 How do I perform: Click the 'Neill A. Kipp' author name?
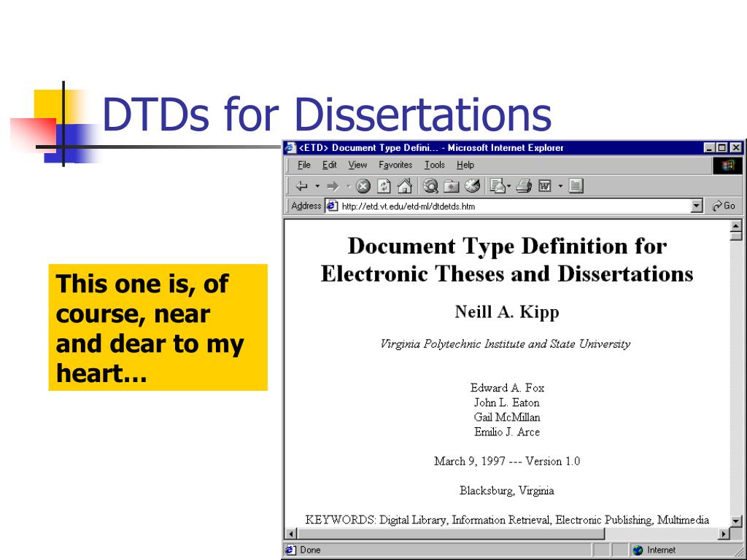507,312
